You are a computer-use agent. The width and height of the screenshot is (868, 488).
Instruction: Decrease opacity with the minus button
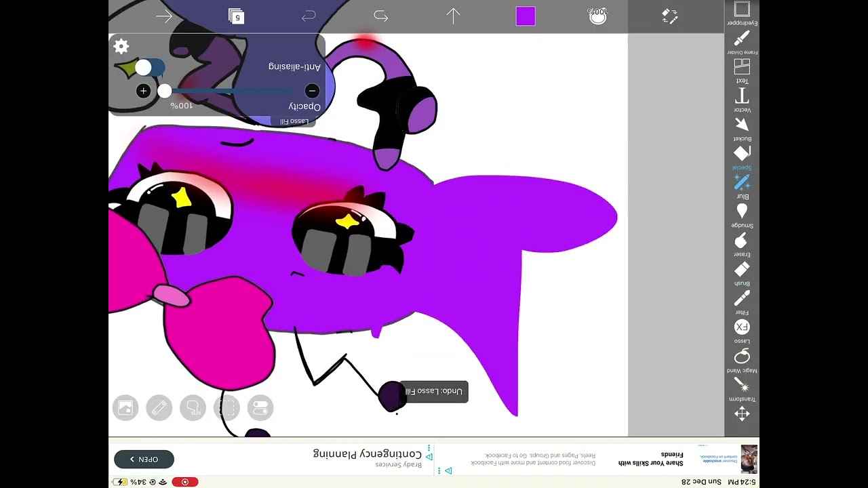pos(312,91)
